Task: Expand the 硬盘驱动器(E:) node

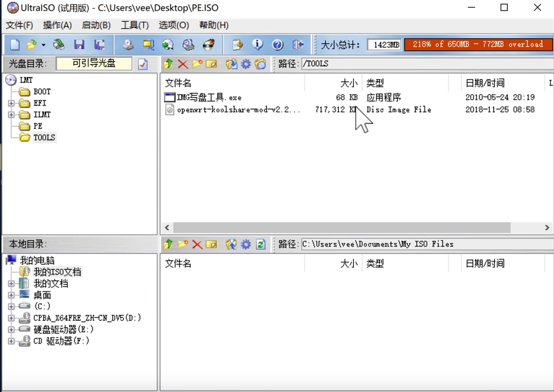Action: point(12,330)
